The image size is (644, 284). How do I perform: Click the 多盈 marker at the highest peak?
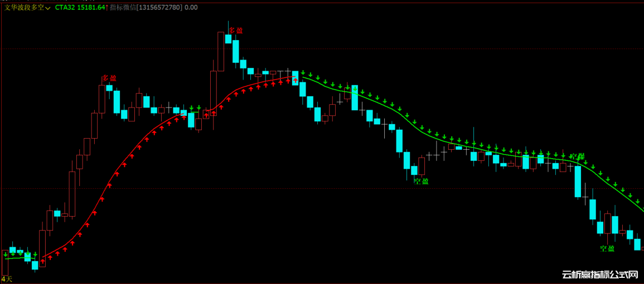tap(236, 30)
